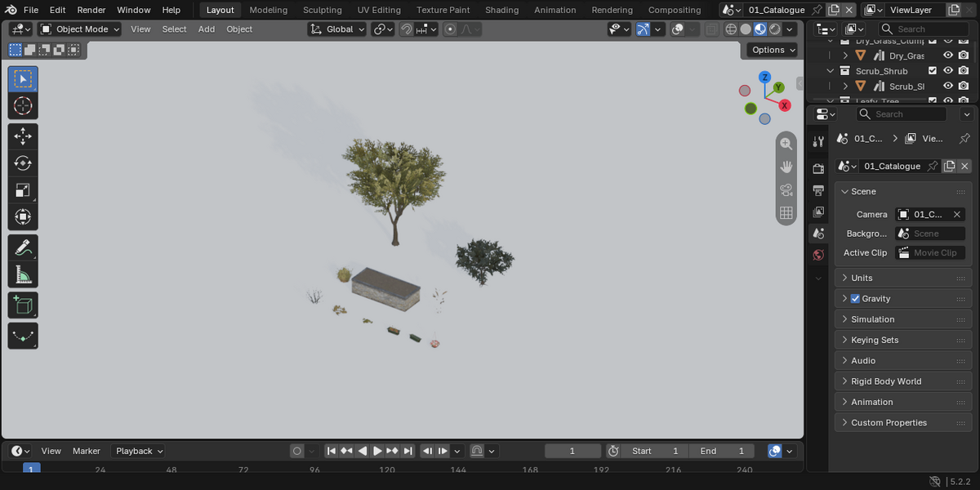This screenshot has width=980, height=490.
Task: Switch to the UV Editing workspace tab
Action: 379,10
